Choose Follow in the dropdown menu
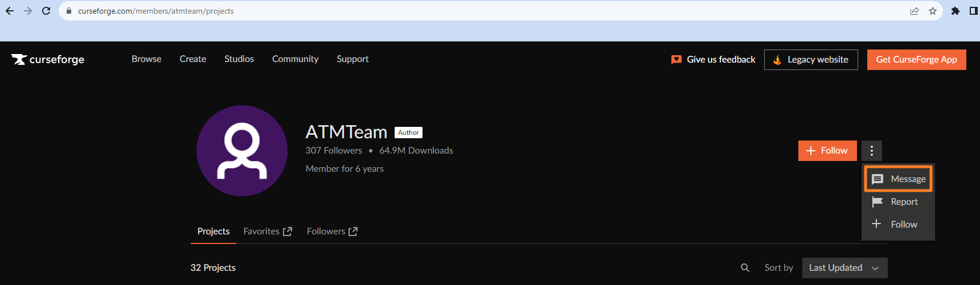The width and height of the screenshot is (980, 285). pos(899,225)
